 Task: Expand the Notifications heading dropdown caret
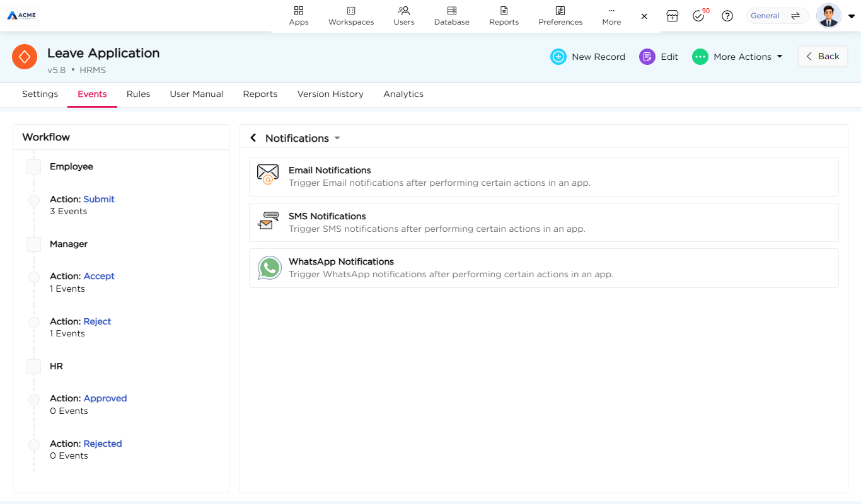coord(337,138)
